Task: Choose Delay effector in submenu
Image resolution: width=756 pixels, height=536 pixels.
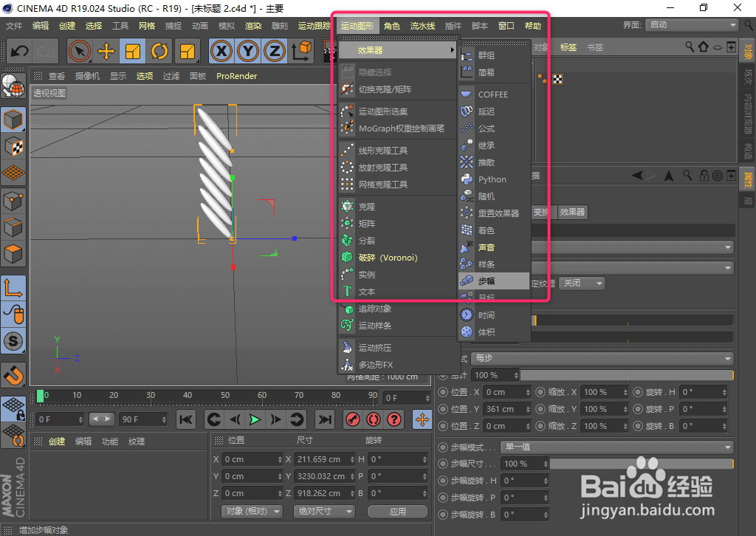Action: click(x=494, y=111)
